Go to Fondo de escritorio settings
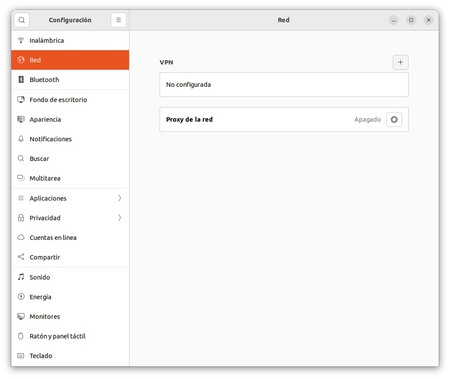The height and width of the screenshot is (379, 450). (x=70, y=99)
